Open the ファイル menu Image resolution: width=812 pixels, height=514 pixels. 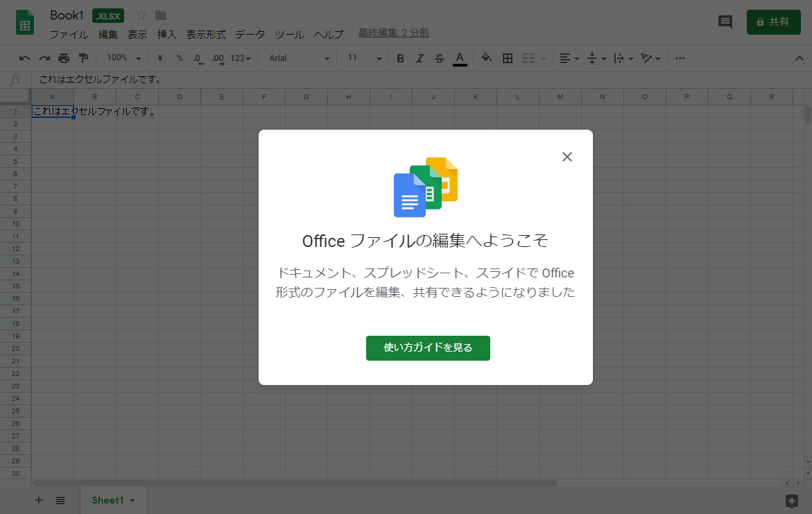[x=69, y=35]
